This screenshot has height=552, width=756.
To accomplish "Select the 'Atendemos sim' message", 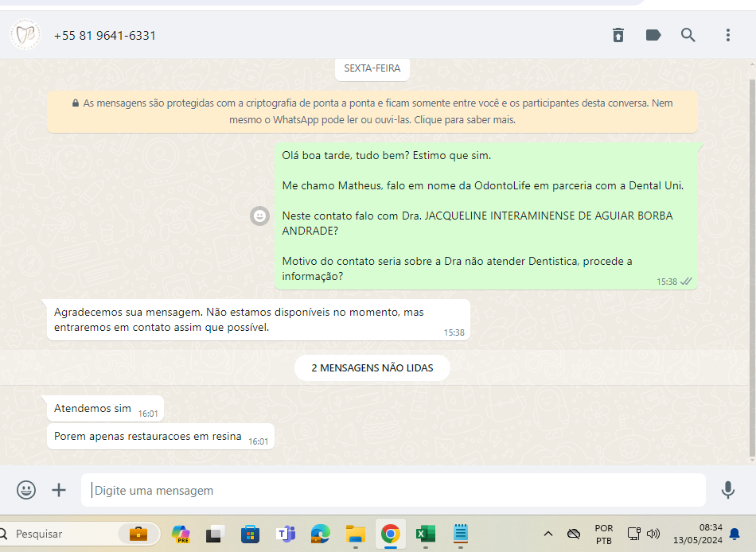I will [x=105, y=409].
